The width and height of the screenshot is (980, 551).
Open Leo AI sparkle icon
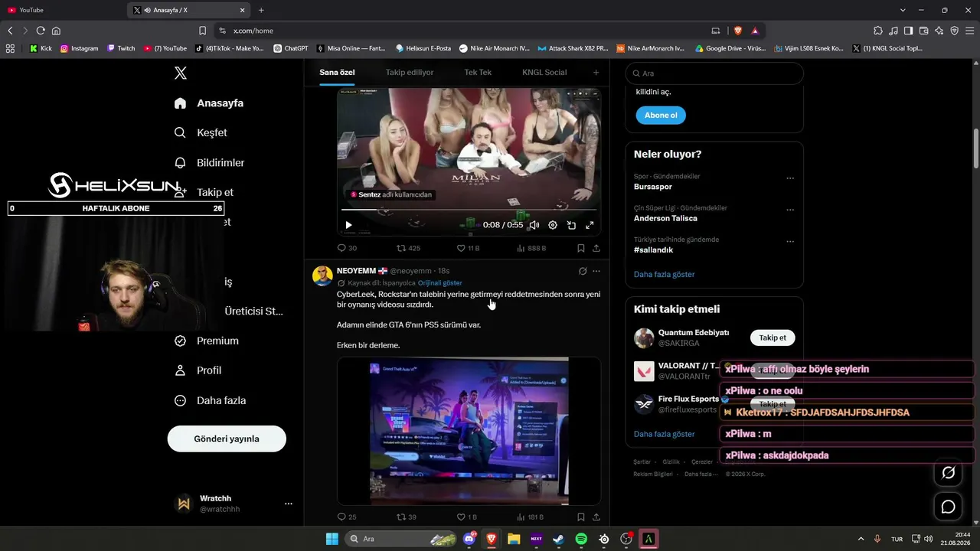point(939,31)
